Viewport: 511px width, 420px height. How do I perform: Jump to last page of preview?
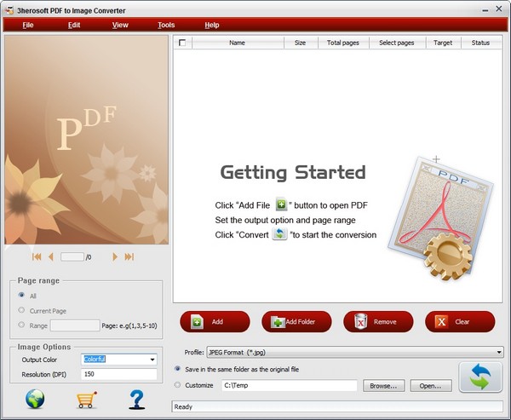click(x=129, y=256)
